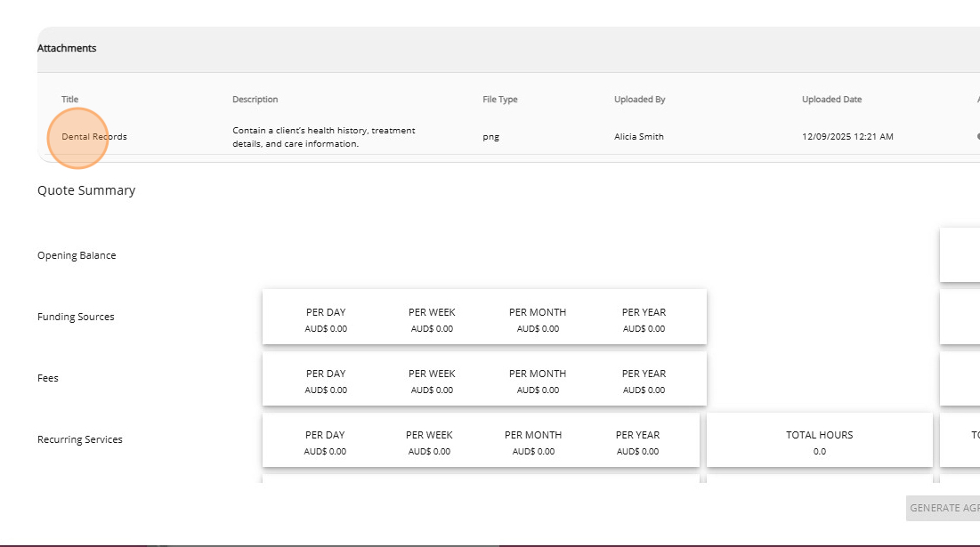Click the Attachments panel heading
Screen dimensions: 980x547
[67, 48]
